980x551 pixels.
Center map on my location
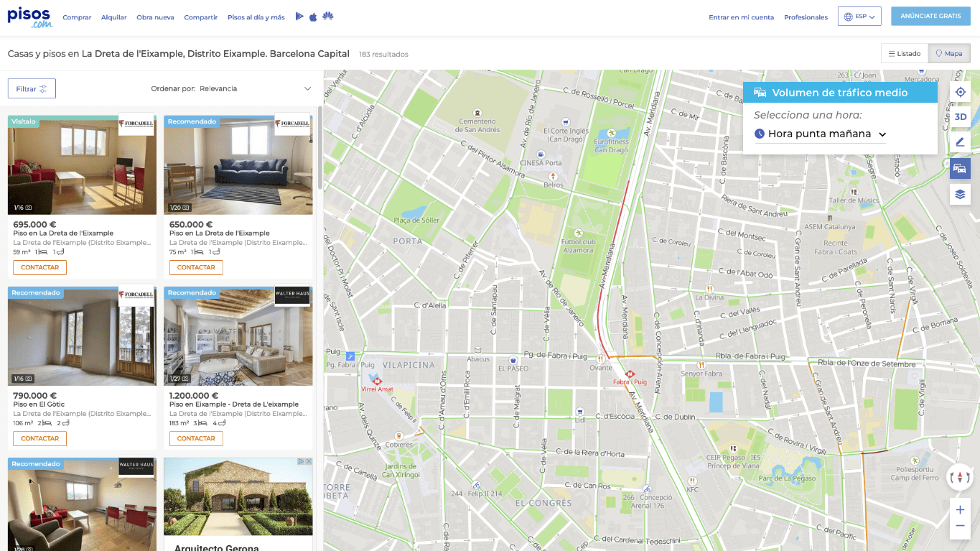click(960, 92)
